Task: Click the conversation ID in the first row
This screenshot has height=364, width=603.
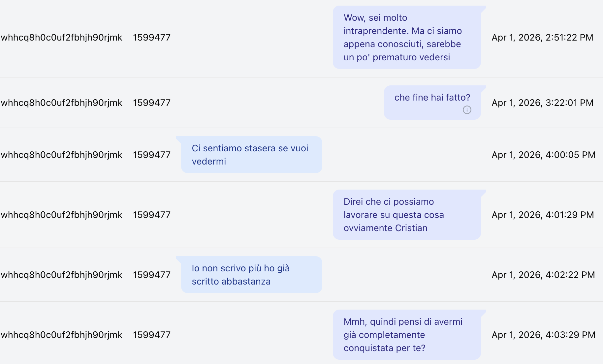Action: (62, 38)
